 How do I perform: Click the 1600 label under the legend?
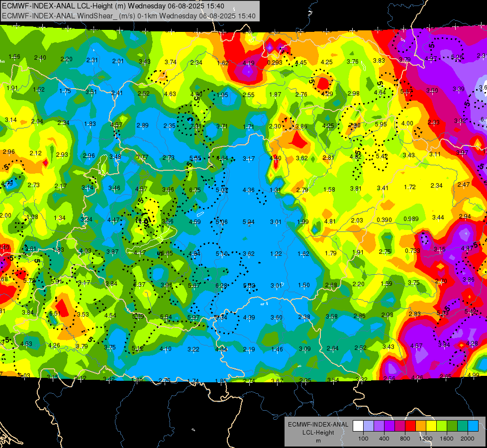pyautogui.click(x=446, y=439)
